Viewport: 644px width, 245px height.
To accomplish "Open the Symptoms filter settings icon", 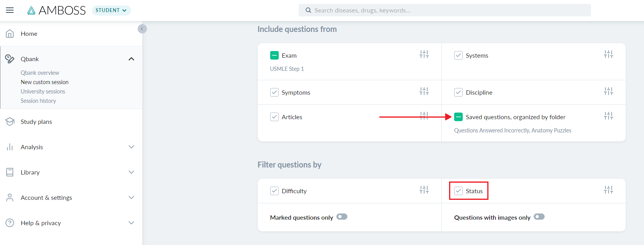I will [x=424, y=92].
